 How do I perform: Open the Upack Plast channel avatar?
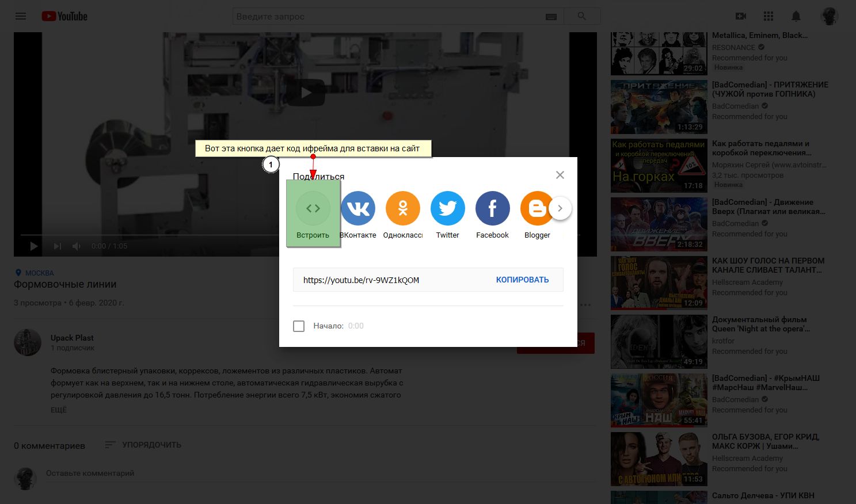pyautogui.click(x=28, y=342)
